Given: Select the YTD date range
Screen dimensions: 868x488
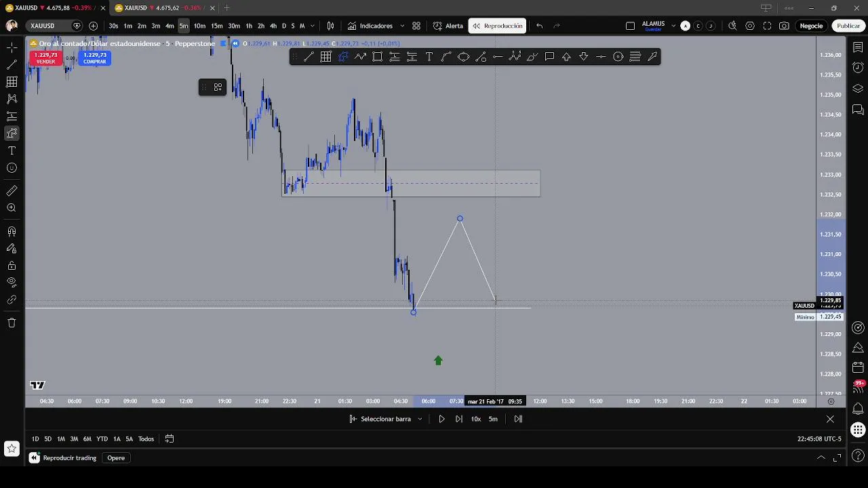Looking at the screenshot, I should point(102,439).
